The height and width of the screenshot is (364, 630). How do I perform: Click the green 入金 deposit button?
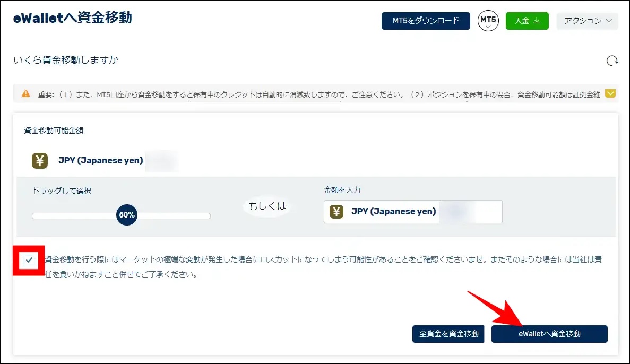pos(527,21)
